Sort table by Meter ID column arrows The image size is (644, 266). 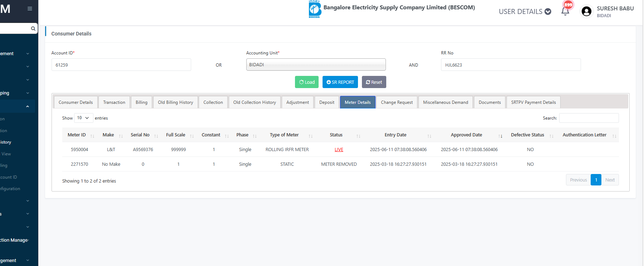(92, 136)
